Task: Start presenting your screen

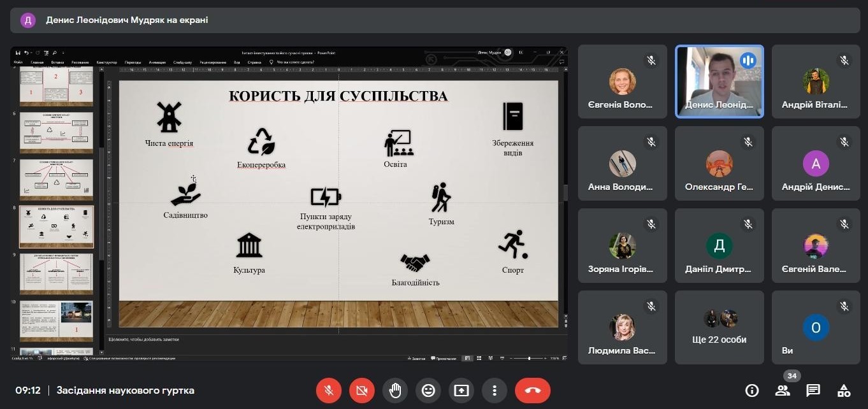Action: coord(461,391)
